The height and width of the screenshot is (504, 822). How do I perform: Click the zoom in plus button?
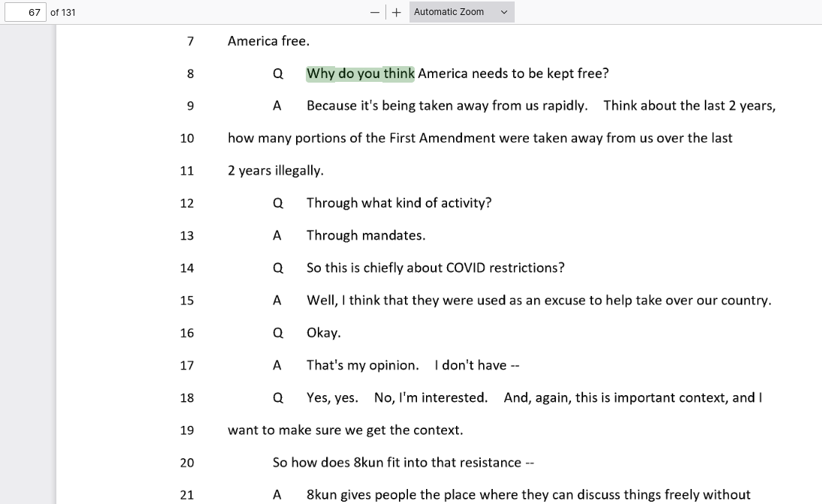coord(397,12)
